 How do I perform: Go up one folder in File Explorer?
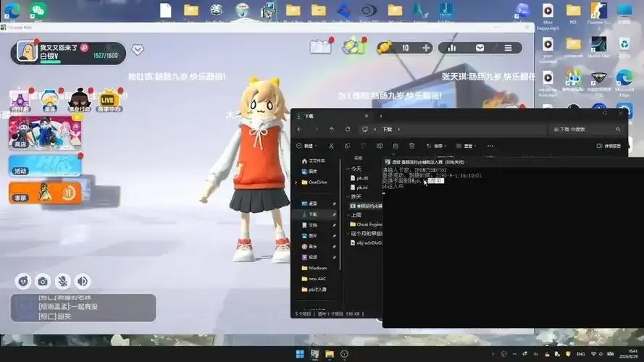[332, 130]
